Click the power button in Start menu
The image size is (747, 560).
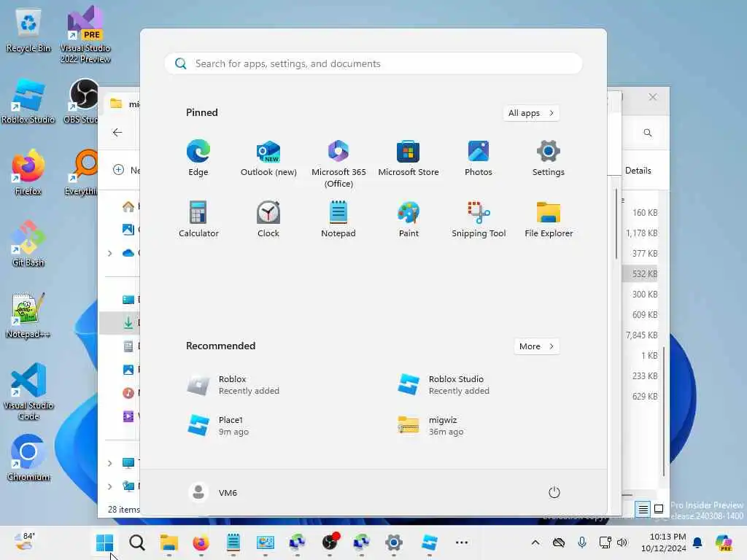pyautogui.click(x=554, y=492)
